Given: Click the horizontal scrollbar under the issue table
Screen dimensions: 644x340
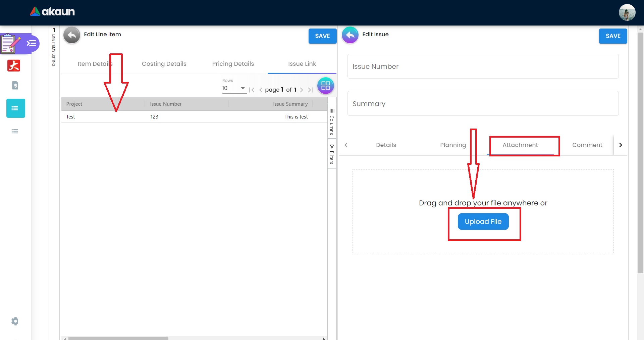Looking at the screenshot, I should (x=118, y=338).
